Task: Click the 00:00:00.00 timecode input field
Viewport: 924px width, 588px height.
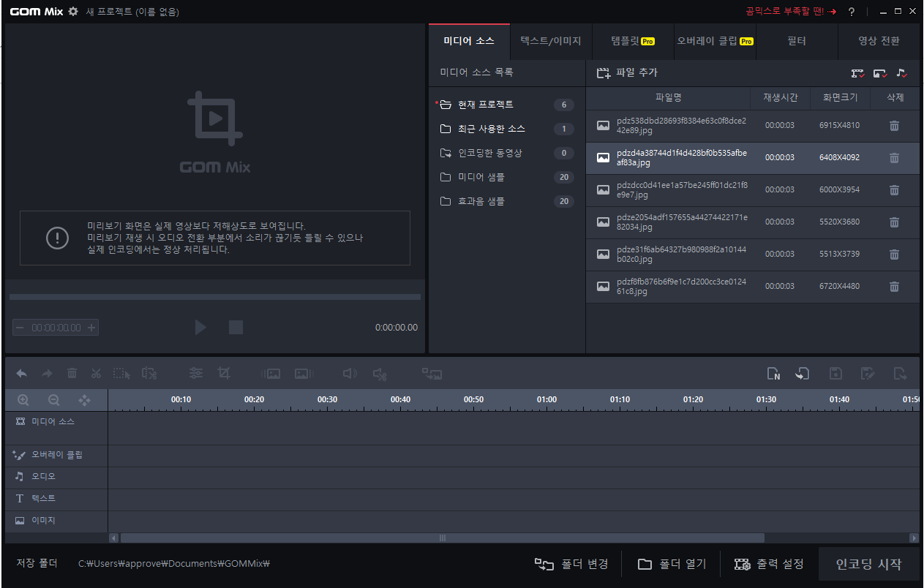Action: [x=56, y=328]
